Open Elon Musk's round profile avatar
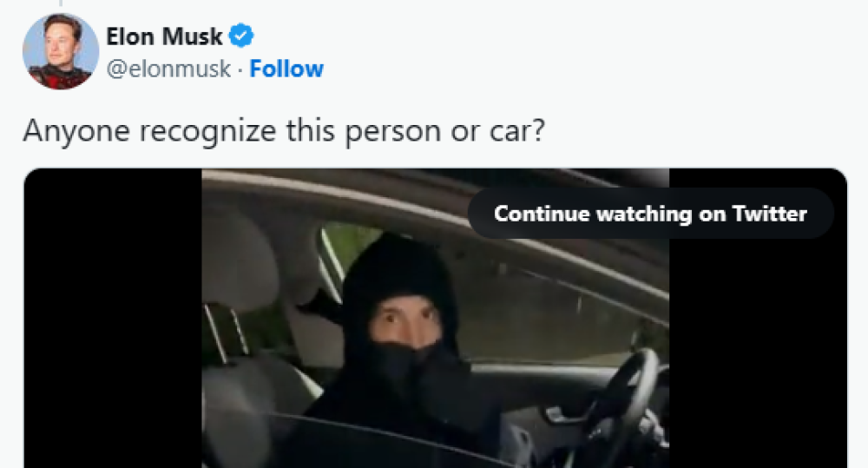Screen dimensions: 868x468 pyautogui.click(x=61, y=51)
